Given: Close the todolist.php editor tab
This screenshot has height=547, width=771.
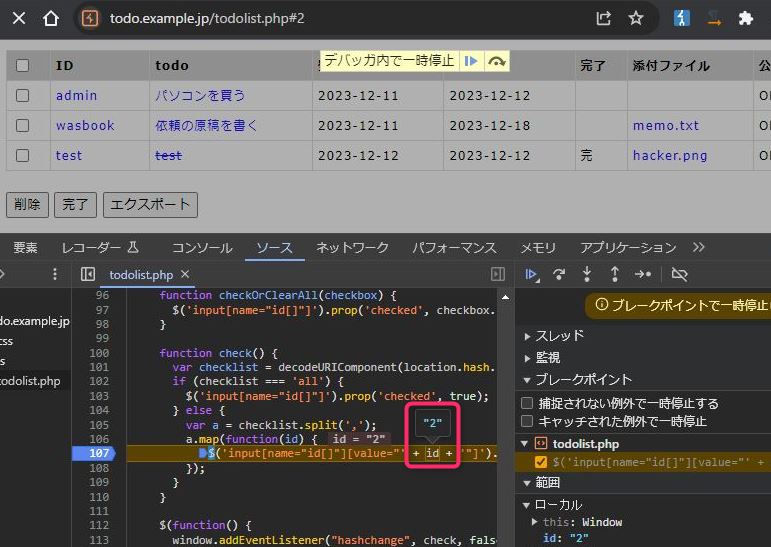Looking at the screenshot, I should (185, 274).
